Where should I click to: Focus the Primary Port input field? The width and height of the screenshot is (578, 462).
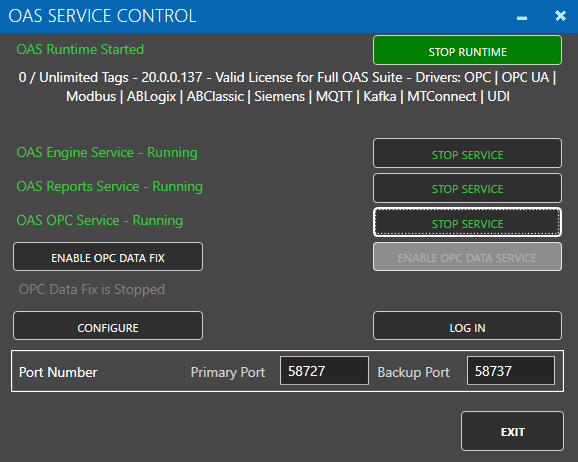coord(324,371)
